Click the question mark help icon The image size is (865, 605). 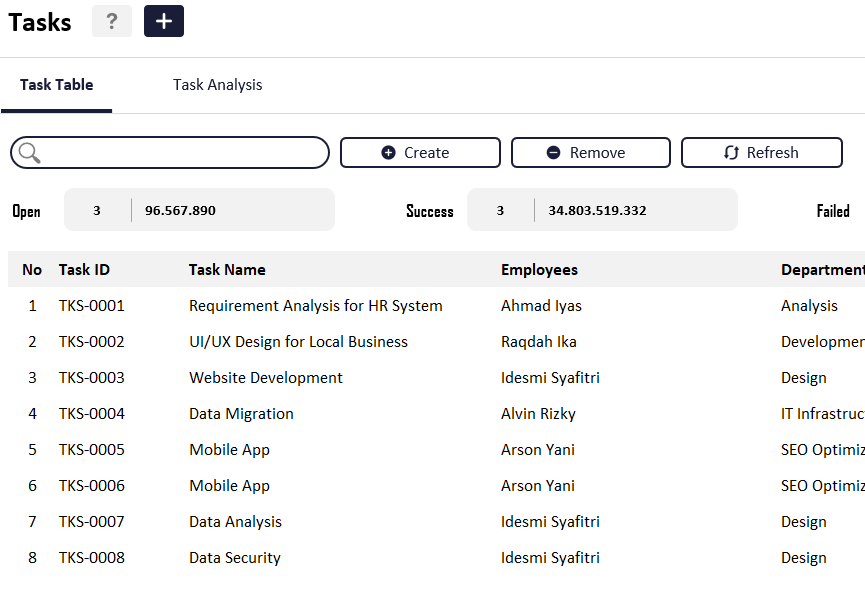click(x=112, y=21)
